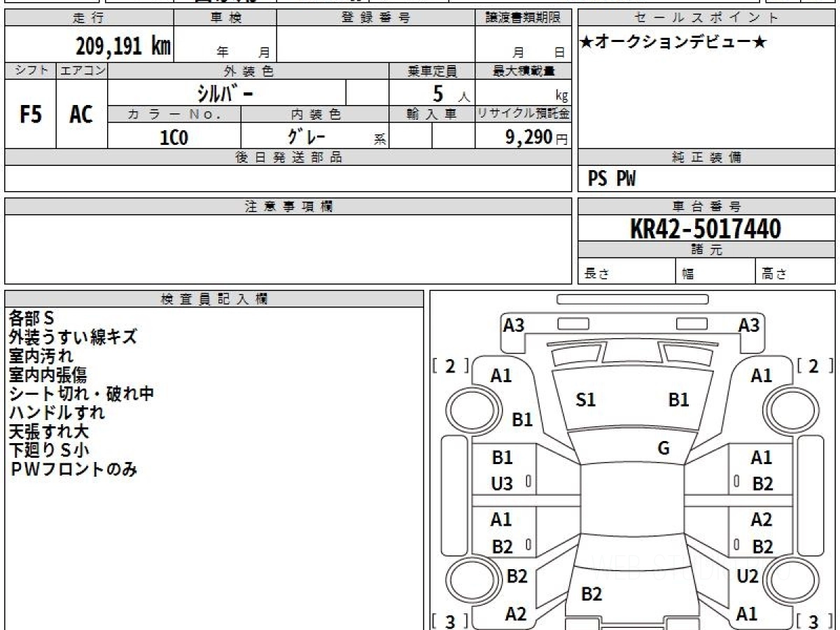Select the グレー interior color value

click(307, 136)
